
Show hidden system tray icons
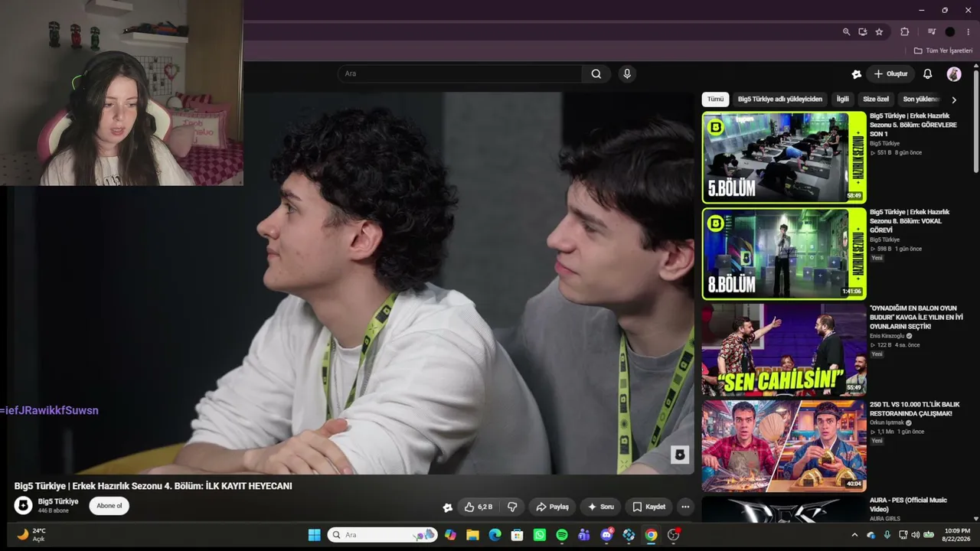854,535
